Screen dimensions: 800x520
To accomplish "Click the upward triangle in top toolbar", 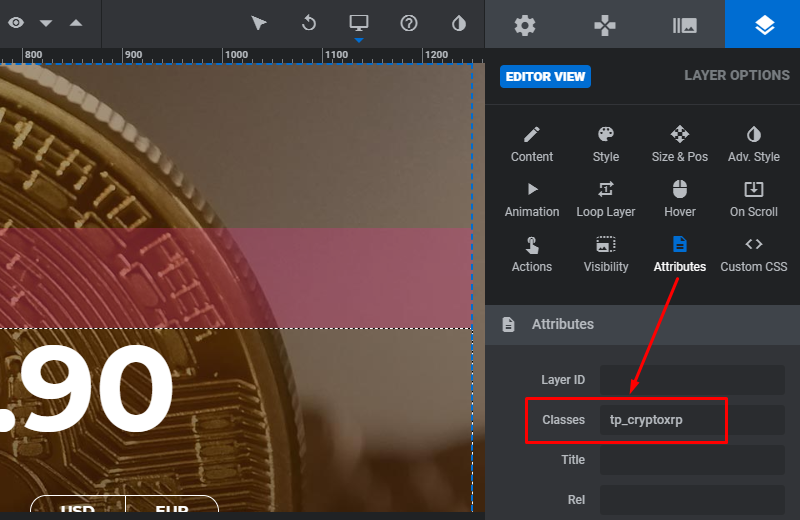I will click(x=76, y=22).
